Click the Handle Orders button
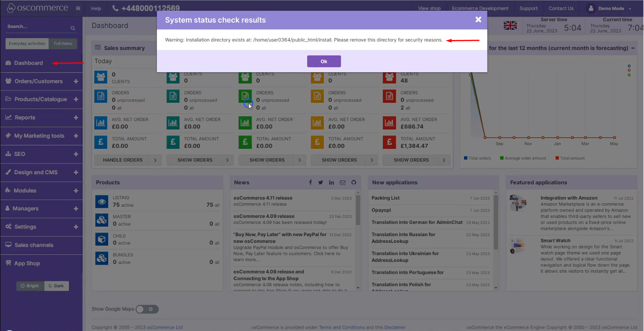The image size is (644, 331). point(123,160)
